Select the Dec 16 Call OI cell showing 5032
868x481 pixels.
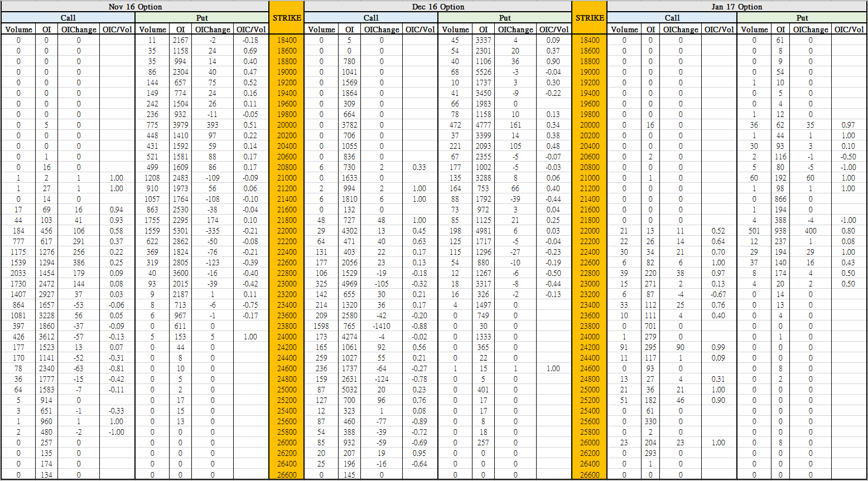click(x=349, y=390)
